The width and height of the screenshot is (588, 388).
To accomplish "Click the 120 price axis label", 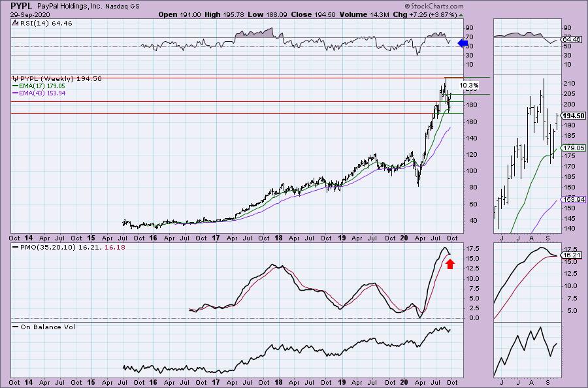I will click(472, 154).
